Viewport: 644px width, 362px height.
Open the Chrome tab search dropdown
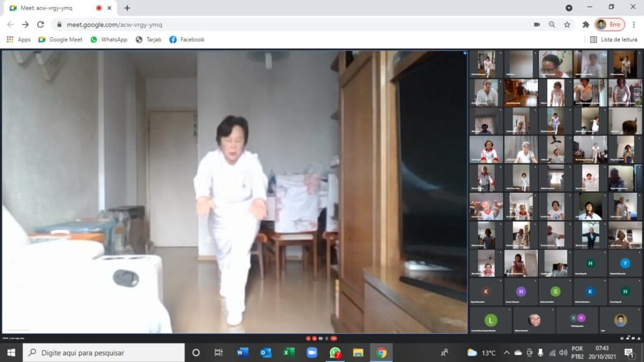(569, 8)
